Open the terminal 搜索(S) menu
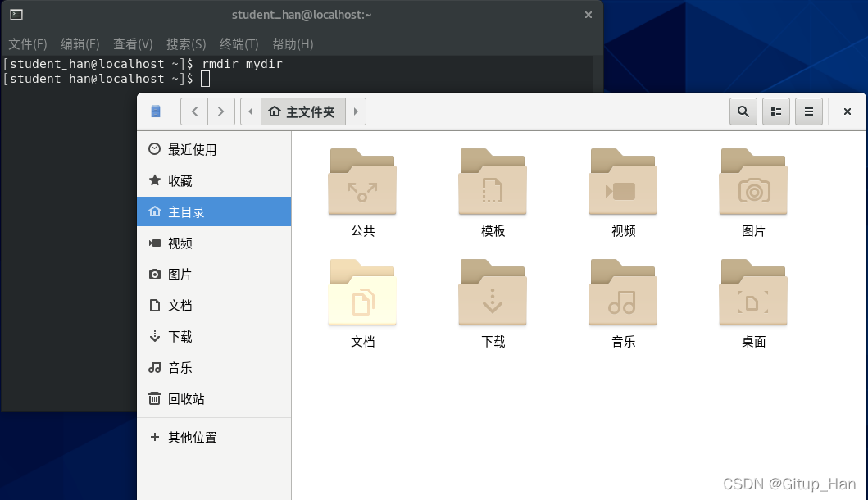Viewport: 868px width, 500px height. pos(186,43)
